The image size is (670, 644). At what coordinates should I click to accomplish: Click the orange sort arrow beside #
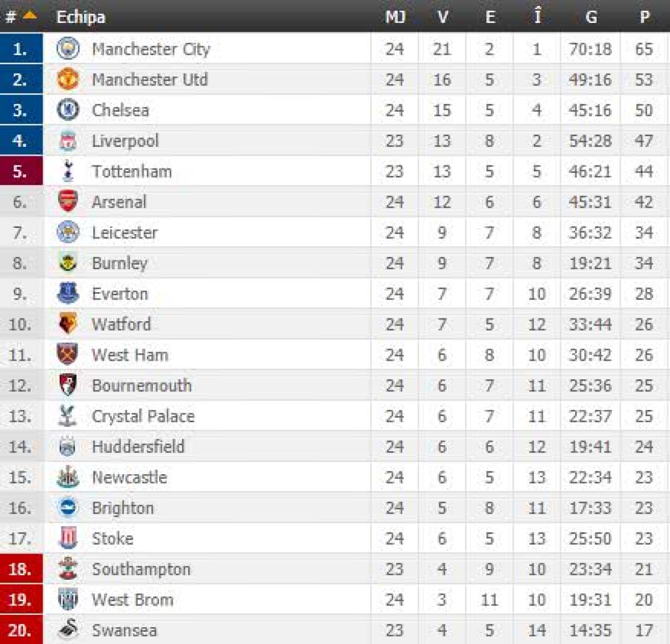[x=30, y=16]
